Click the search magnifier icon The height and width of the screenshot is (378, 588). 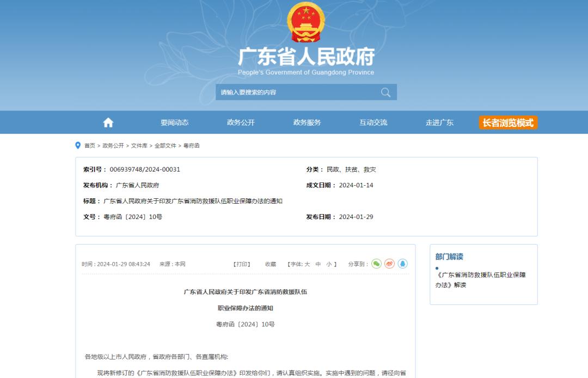tap(385, 92)
